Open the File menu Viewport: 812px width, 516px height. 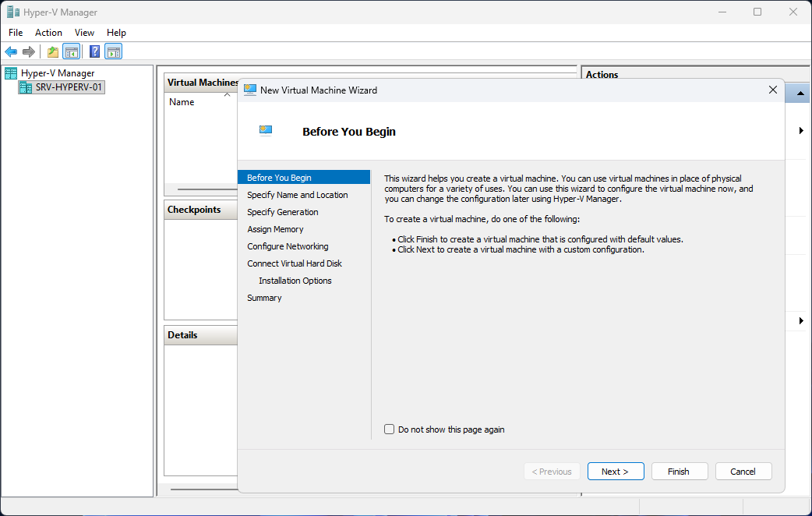[x=16, y=33]
